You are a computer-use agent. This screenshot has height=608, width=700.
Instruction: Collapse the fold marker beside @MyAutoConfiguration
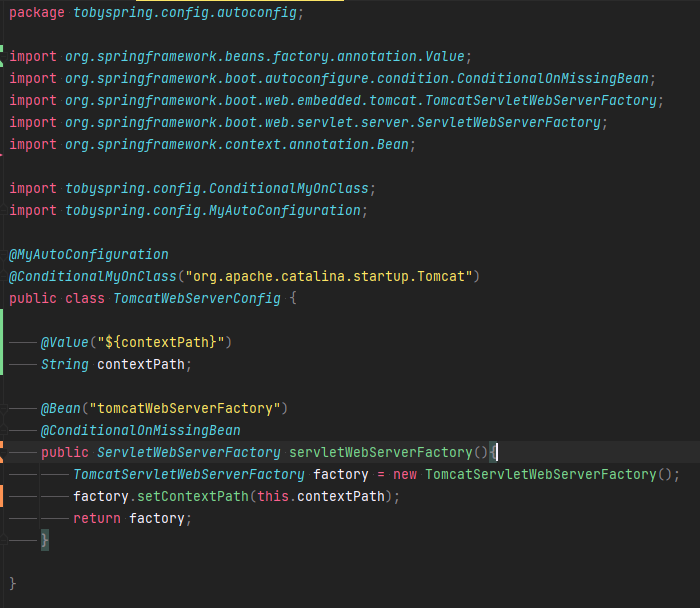3,254
